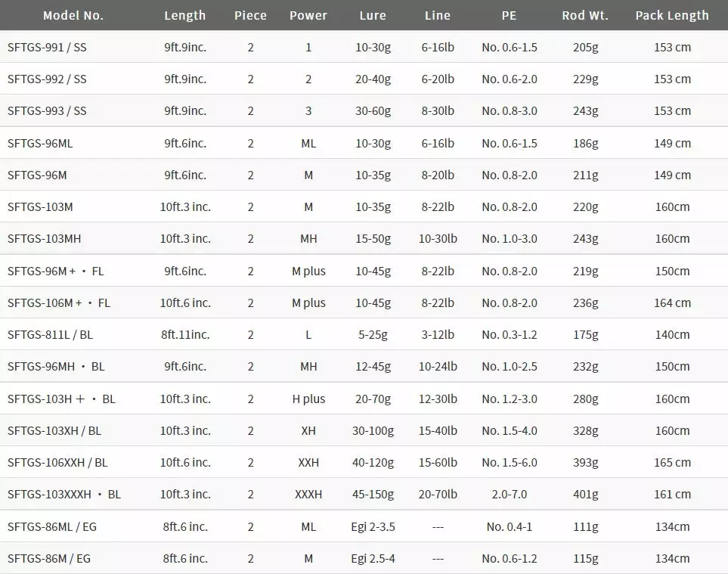
Task: Select model SFTGS-993 / SS
Action: coord(47,111)
